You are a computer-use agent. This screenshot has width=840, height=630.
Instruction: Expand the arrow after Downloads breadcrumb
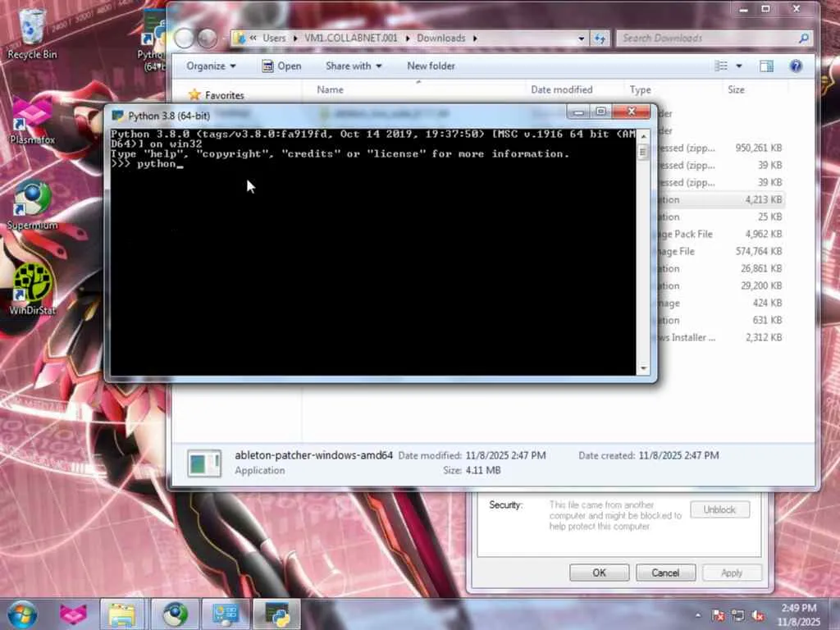click(x=475, y=39)
